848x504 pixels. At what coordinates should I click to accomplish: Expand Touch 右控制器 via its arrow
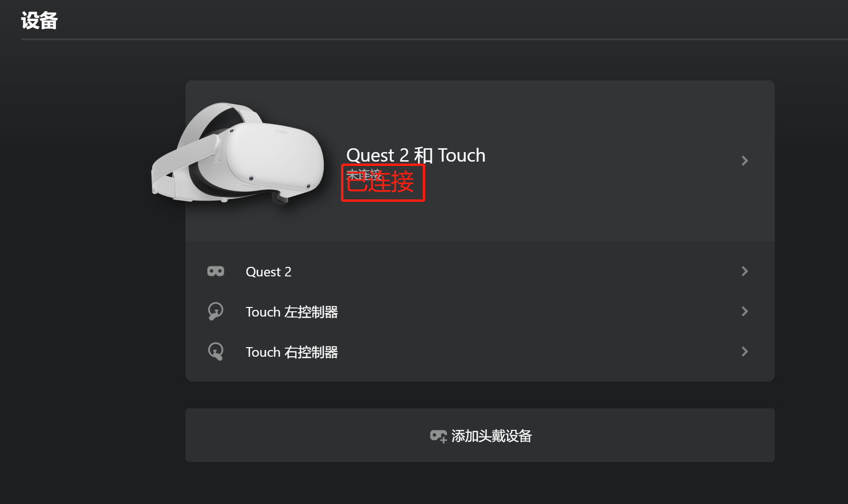(x=744, y=351)
